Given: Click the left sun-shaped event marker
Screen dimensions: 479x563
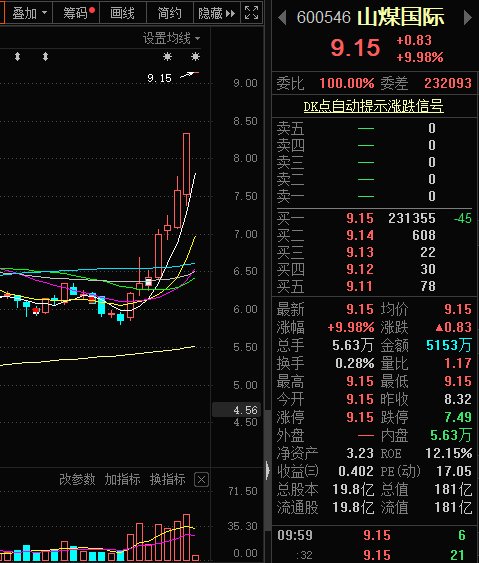Looking at the screenshot, I should (167, 56).
